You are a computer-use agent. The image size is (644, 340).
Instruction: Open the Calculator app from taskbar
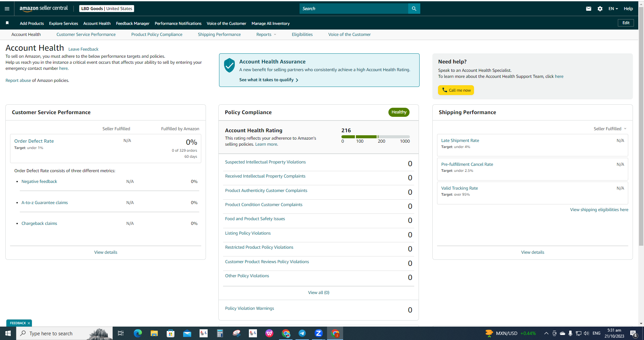[220, 333]
